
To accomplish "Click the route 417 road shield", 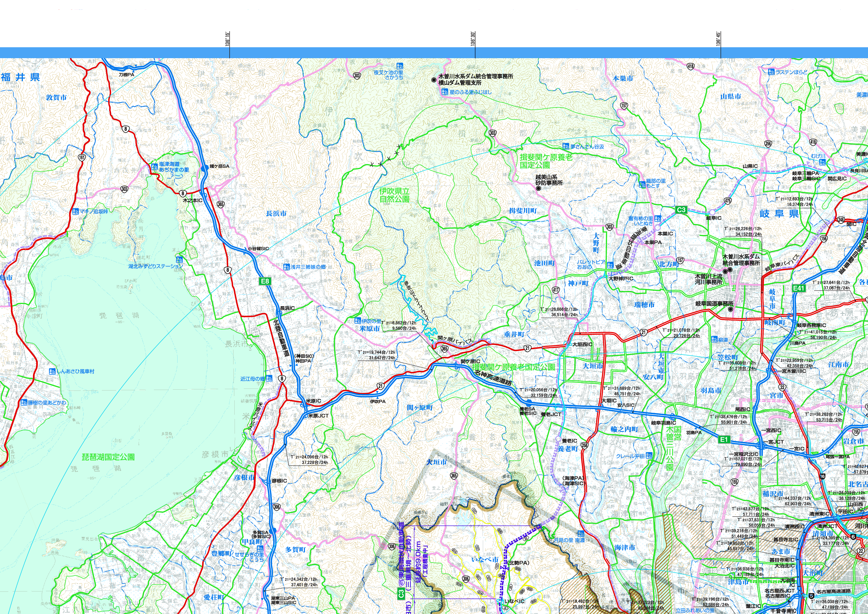I will [556, 290].
